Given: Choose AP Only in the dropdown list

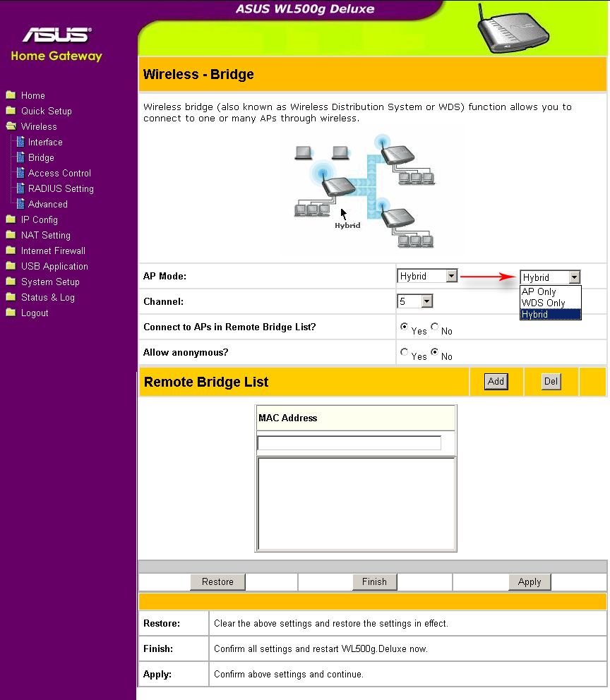Looking at the screenshot, I should [551, 291].
